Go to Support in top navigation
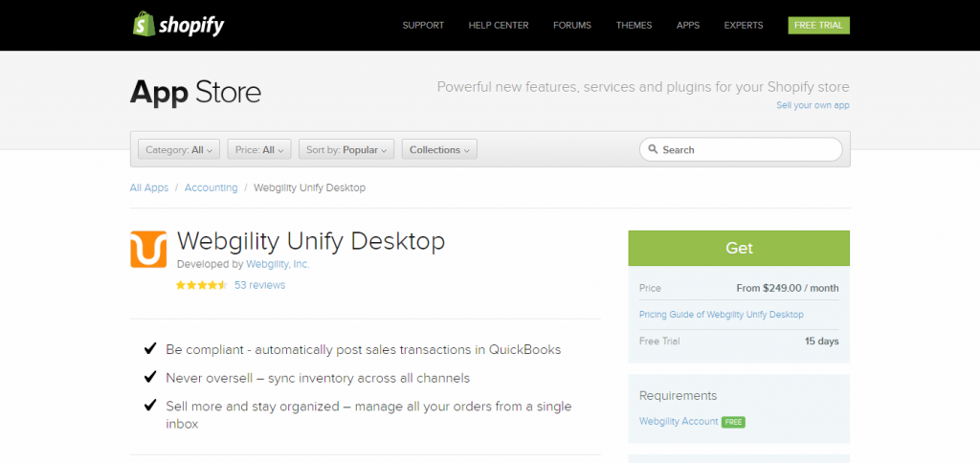The image size is (980, 463). pyautogui.click(x=423, y=26)
